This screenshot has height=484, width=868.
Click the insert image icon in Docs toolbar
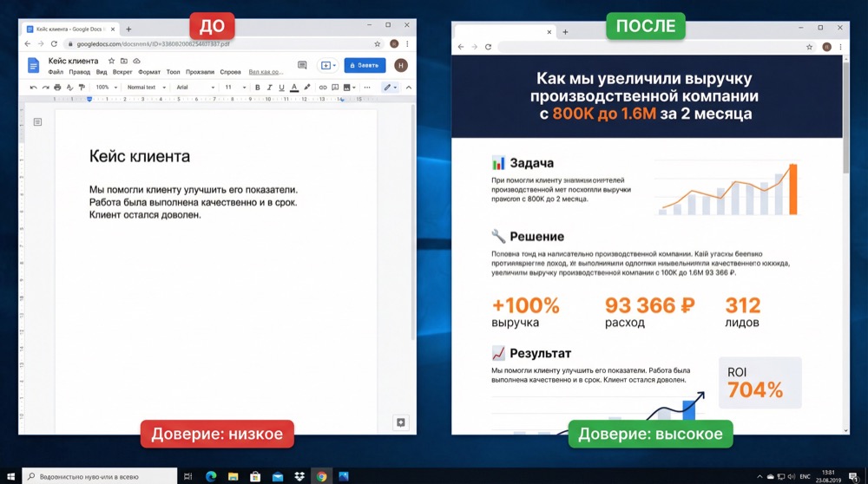click(346, 88)
